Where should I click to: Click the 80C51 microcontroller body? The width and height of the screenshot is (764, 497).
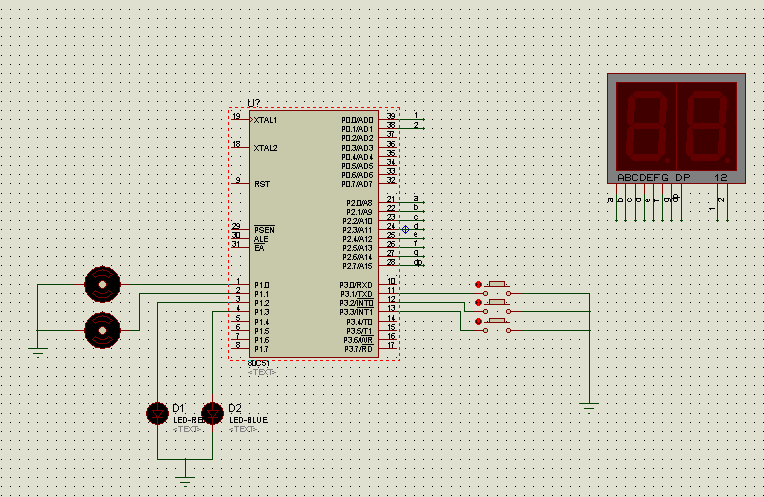(x=314, y=234)
